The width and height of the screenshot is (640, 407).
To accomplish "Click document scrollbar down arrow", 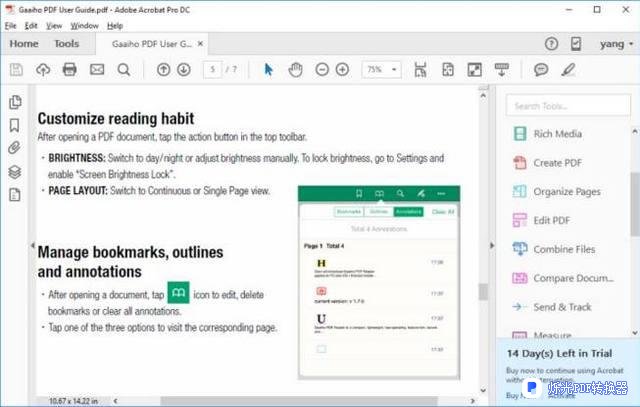I will 483,390.
